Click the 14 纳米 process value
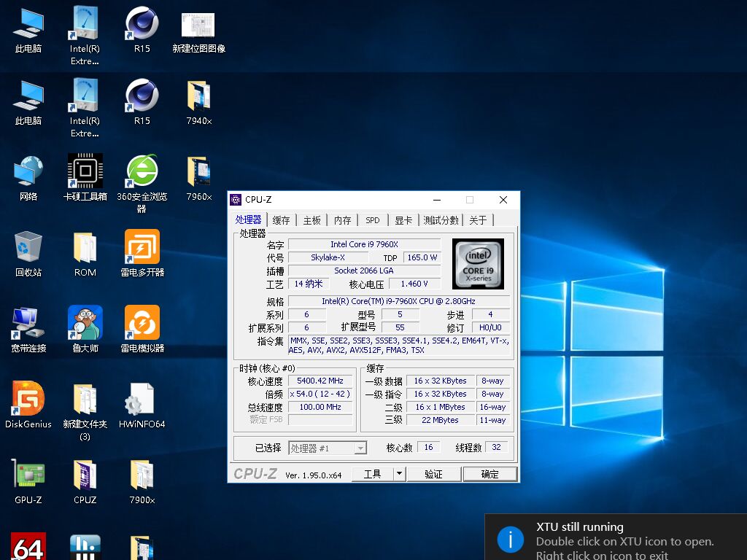Viewport: 747px width, 560px height. [x=309, y=284]
